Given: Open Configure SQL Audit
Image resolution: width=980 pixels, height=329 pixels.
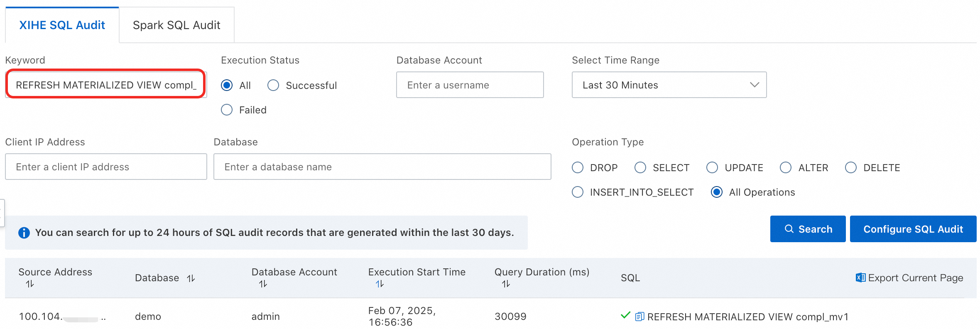Looking at the screenshot, I should click(x=913, y=229).
